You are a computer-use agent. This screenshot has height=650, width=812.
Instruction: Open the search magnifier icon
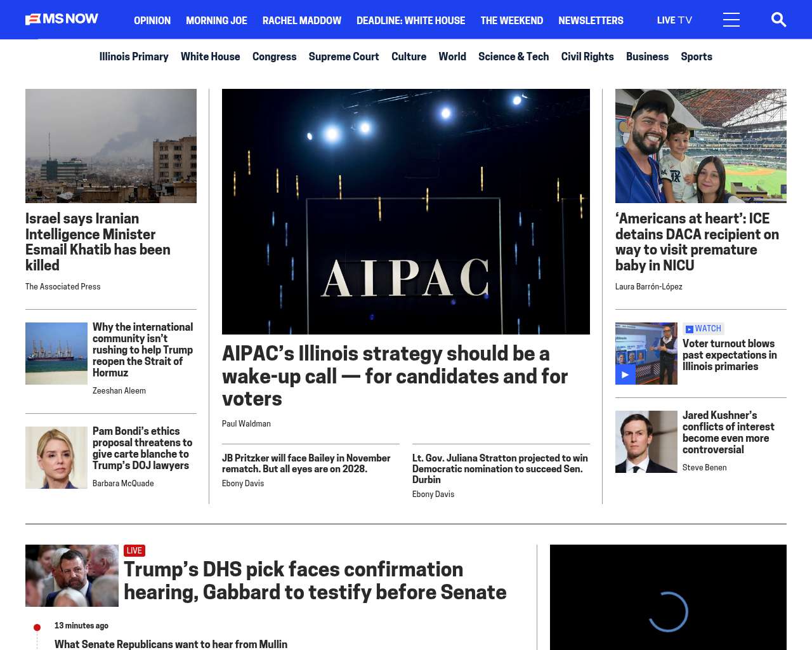point(778,20)
